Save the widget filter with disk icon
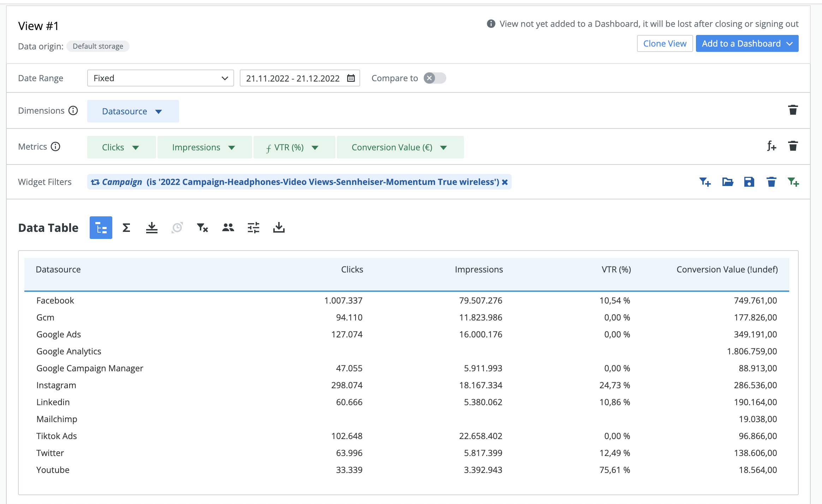This screenshot has height=504, width=822. pos(749,182)
